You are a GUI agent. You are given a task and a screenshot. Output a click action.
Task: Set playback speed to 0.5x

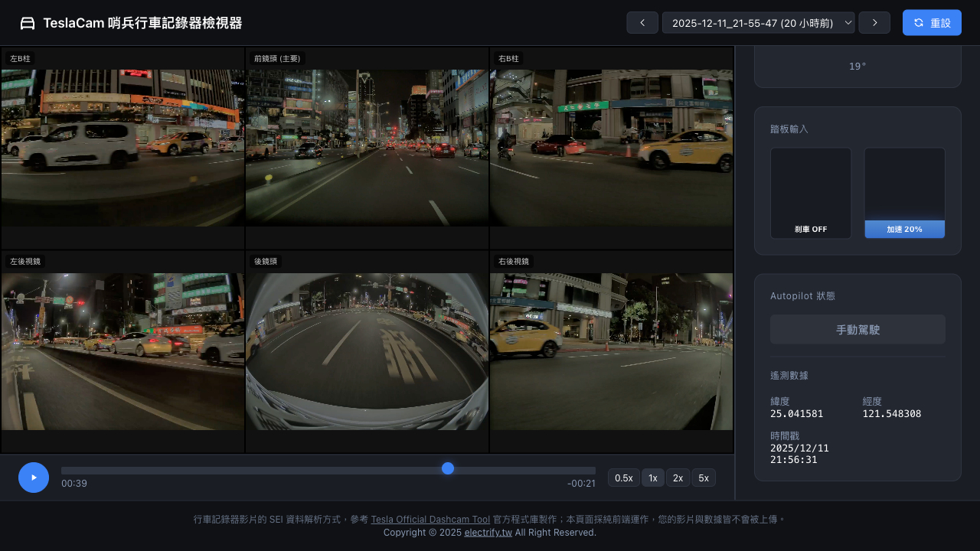[x=623, y=478]
